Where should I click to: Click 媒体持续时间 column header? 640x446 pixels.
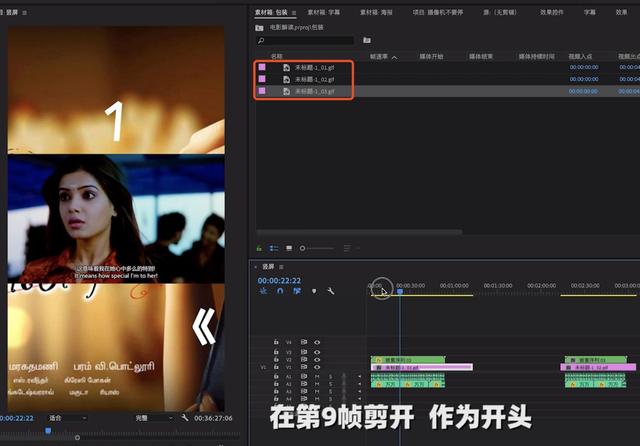[536, 56]
